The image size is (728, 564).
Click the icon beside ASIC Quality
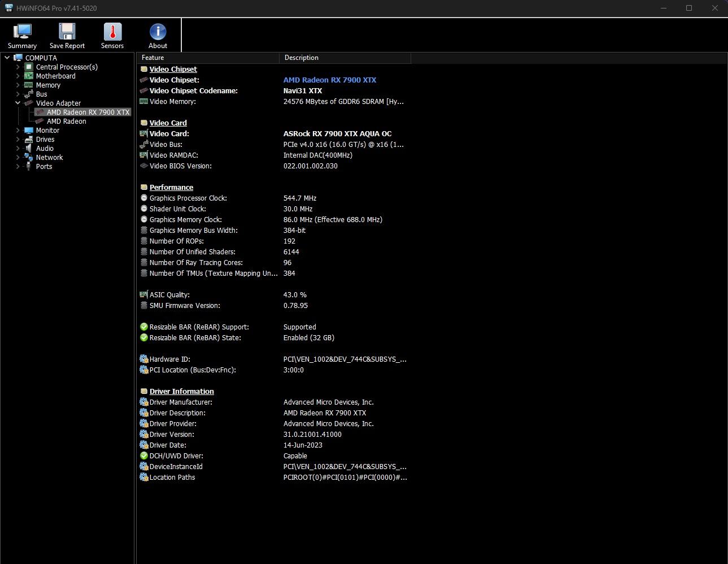[x=144, y=294]
